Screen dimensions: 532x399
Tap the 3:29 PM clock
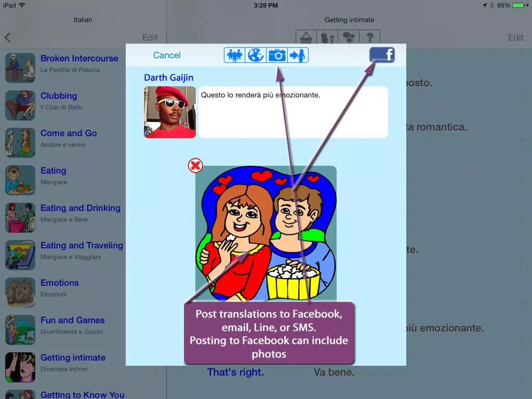265,5
